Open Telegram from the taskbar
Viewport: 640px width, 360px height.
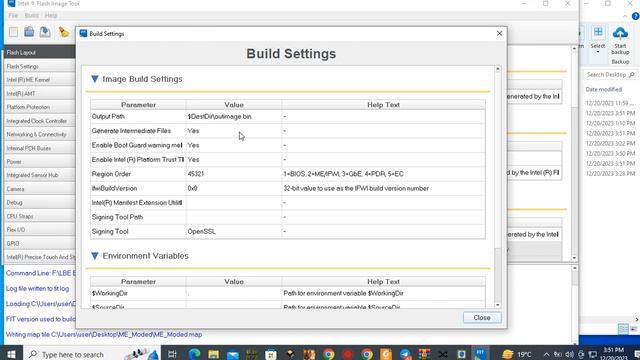pos(404,354)
